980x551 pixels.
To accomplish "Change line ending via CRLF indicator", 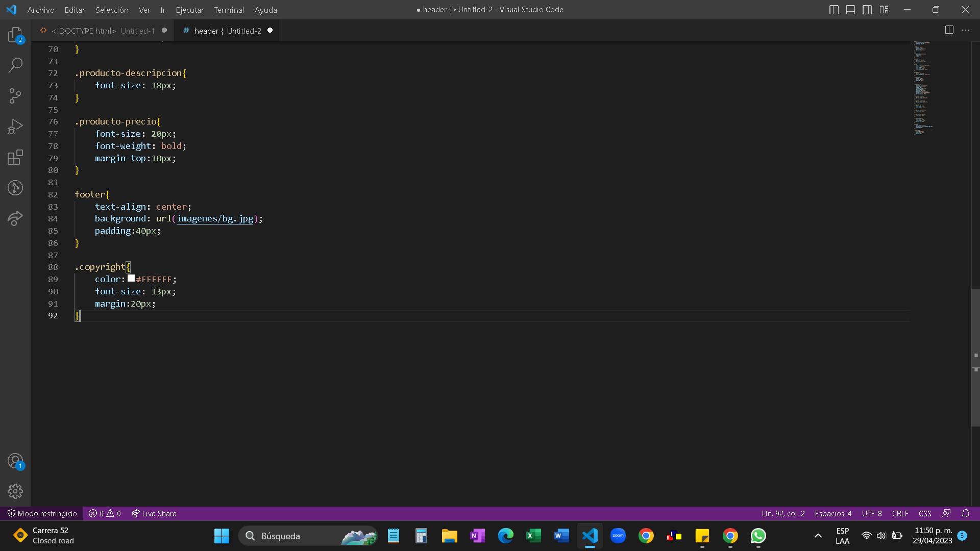I will [x=900, y=513].
